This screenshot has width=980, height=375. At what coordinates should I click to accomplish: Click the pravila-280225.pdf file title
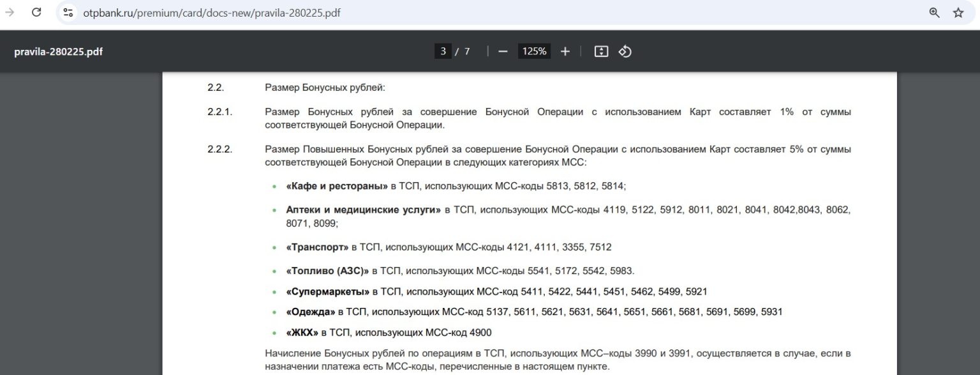click(x=58, y=52)
